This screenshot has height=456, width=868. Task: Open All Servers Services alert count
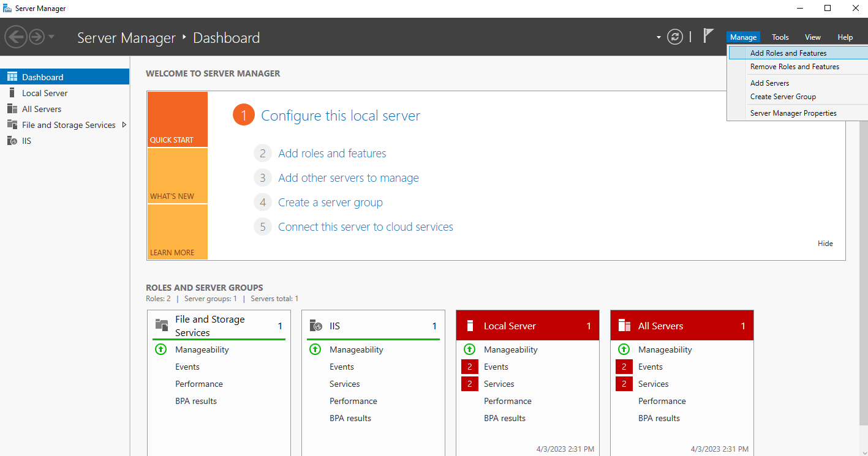point(624,384)
